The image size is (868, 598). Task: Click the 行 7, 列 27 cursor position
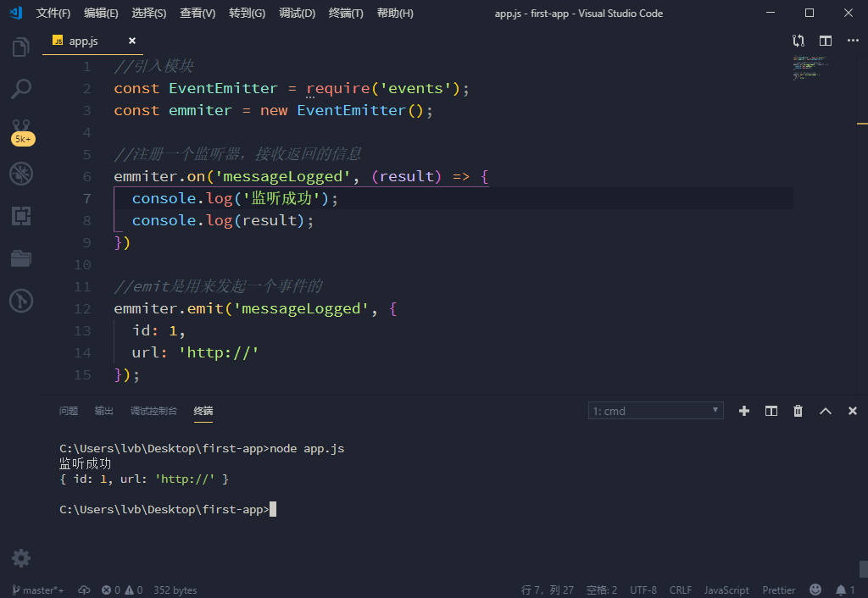(x=547, y=590)
